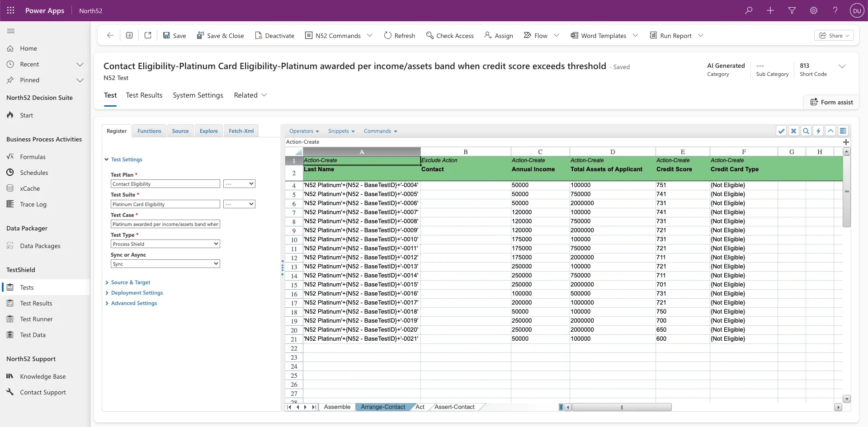Viewport: 868px width, 427px height.
Task: Open the Sync or Async dropdown
Action: tap(165, 264)
